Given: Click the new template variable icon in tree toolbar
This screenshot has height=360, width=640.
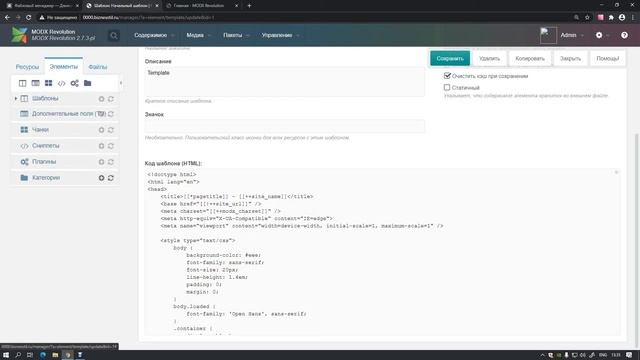Looking at the screenshot, I should click(x=36, y=83).
